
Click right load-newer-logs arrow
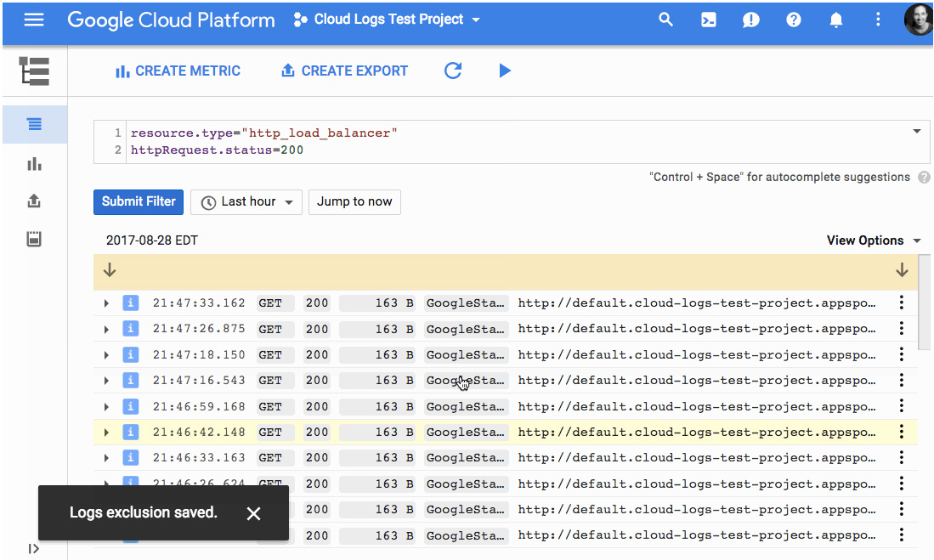[902, 270]
